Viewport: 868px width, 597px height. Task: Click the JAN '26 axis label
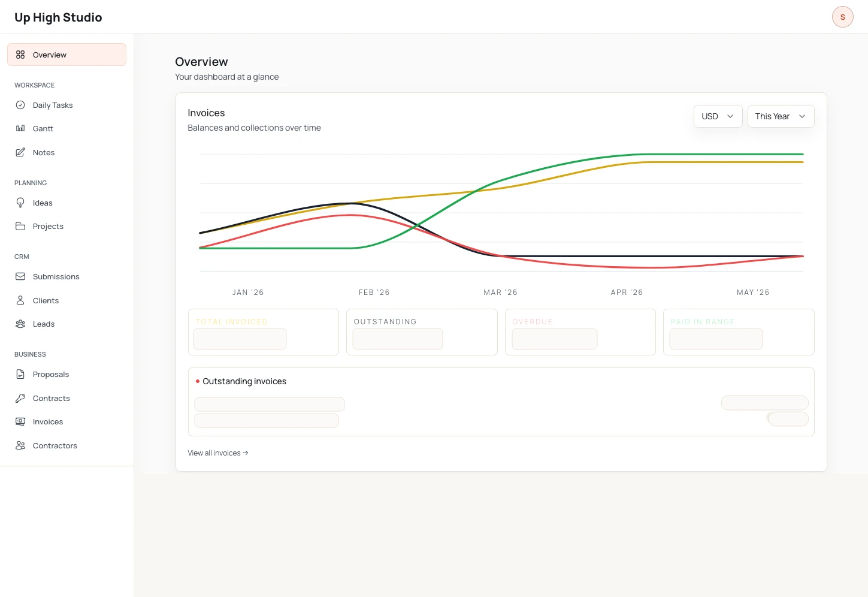coord(248,293)
